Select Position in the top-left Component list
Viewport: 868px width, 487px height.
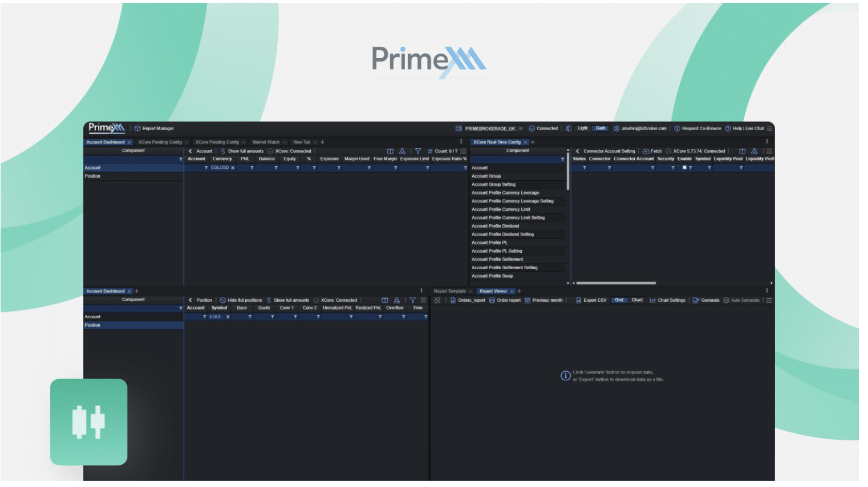(133, 176)
